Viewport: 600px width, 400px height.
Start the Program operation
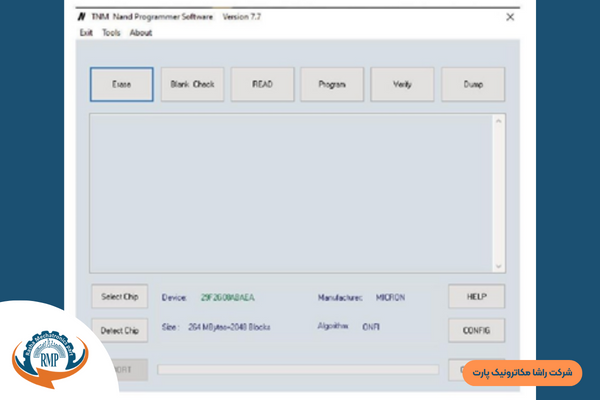[332, 85]
